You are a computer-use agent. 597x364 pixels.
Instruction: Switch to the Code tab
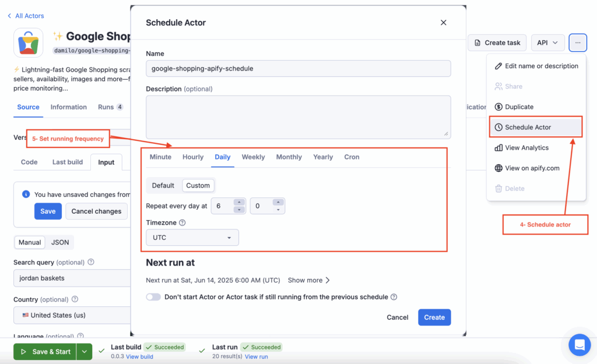[x=29, y=162]
